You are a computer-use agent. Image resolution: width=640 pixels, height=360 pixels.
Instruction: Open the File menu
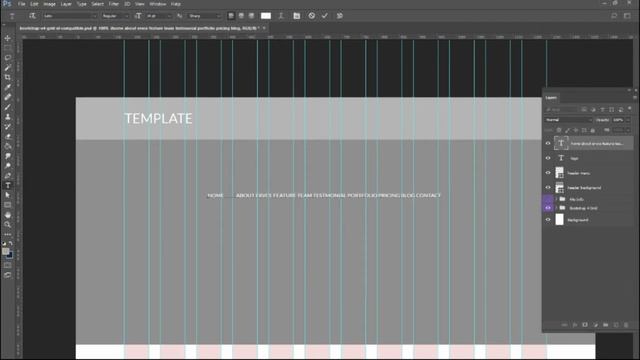(x=21, y=4)
